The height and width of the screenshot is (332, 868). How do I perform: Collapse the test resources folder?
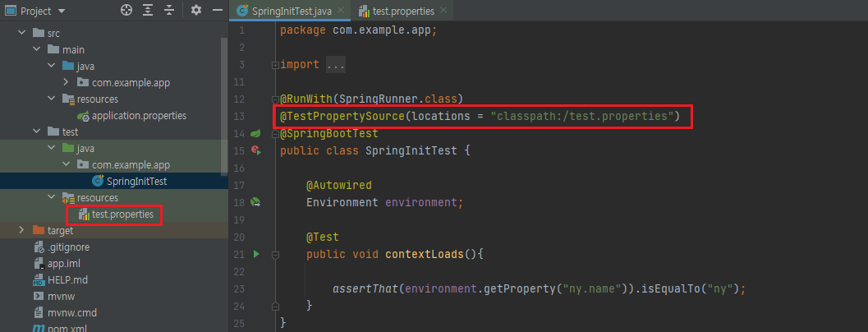pyautogui.click(x=51, y=198)
